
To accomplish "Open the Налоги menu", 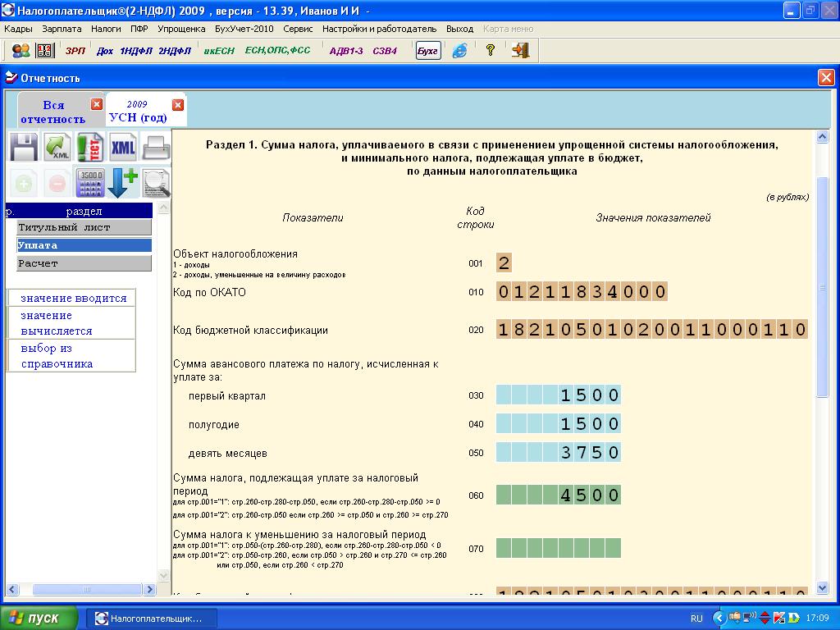I will point(106,29).
